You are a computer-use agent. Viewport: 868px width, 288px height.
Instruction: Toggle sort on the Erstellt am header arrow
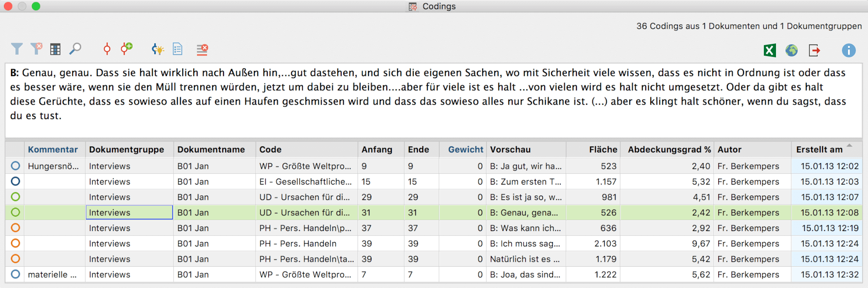tap(849, 146)
